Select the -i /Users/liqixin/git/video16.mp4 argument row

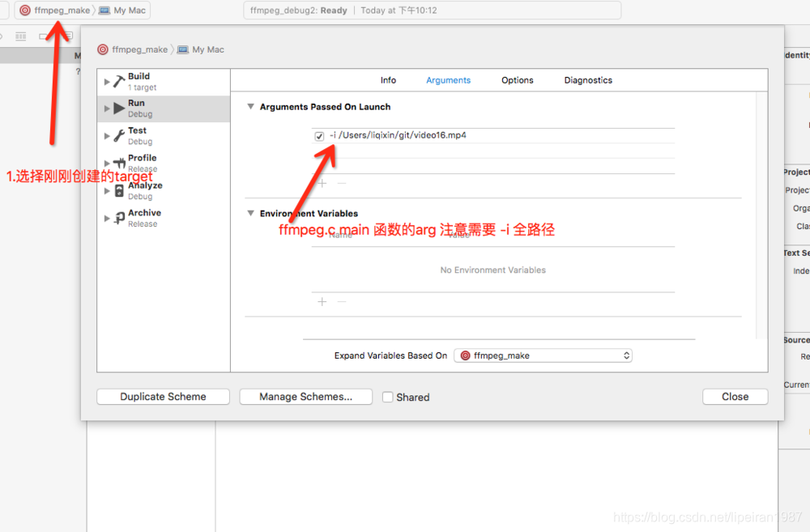pos(492,135)
